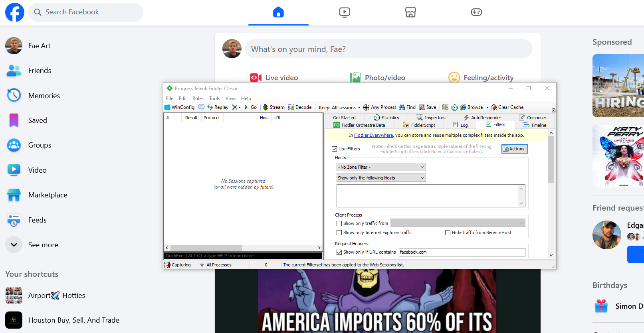
Task: Open Facebook Gaming from the top navigation
Action: (476, 12)
